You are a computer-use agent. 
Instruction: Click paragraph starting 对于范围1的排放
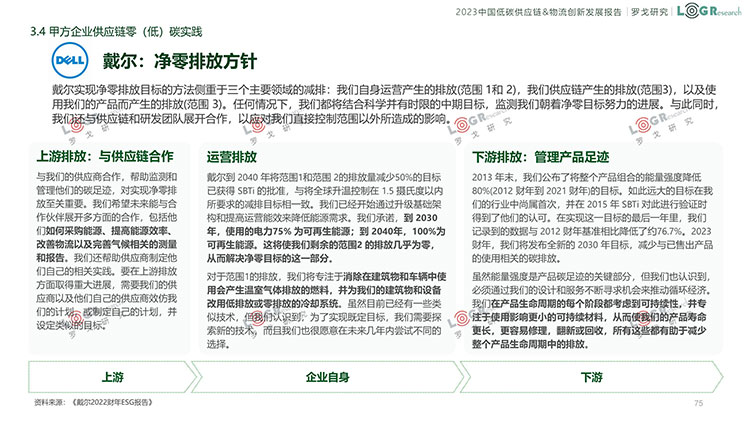pyautogui.click(x=326, y=310)
